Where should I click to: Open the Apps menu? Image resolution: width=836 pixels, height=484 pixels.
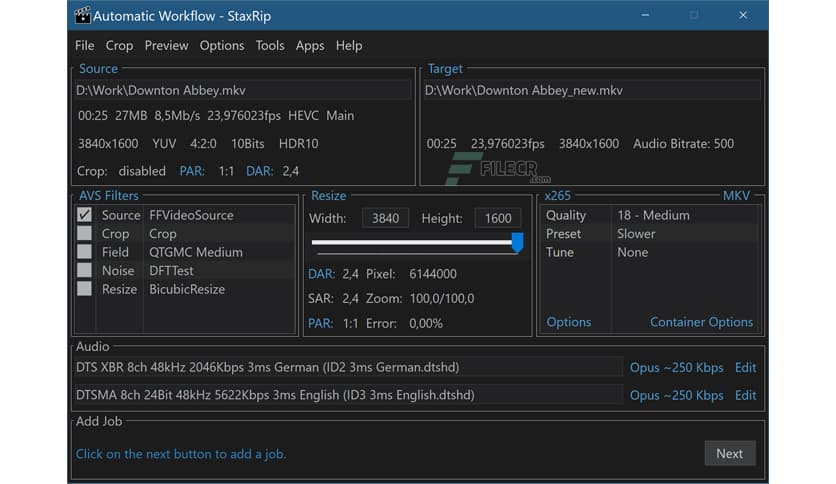(310, 45)
